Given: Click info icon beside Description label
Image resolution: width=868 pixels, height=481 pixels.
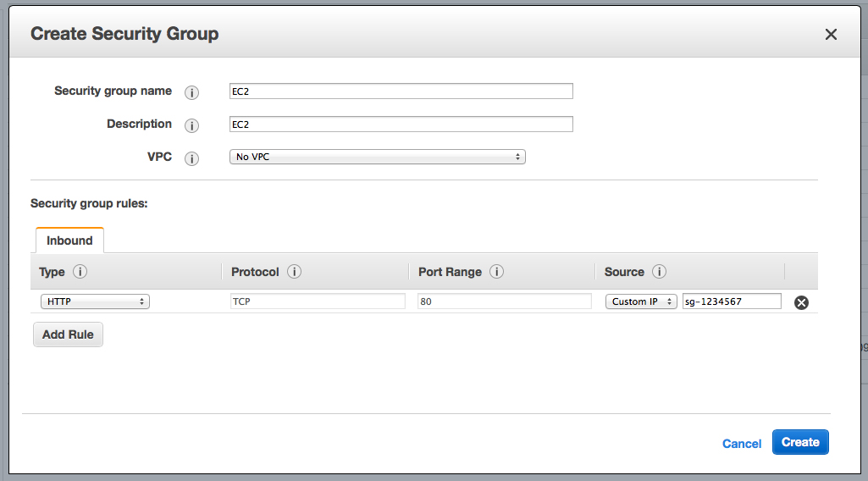Looking at the screenshot, I should [x=191, y=125].
